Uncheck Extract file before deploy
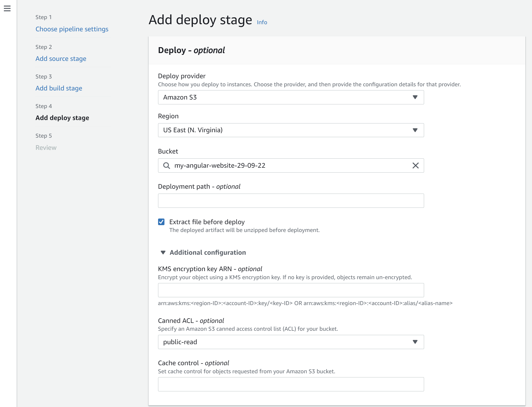 point(161,222)
